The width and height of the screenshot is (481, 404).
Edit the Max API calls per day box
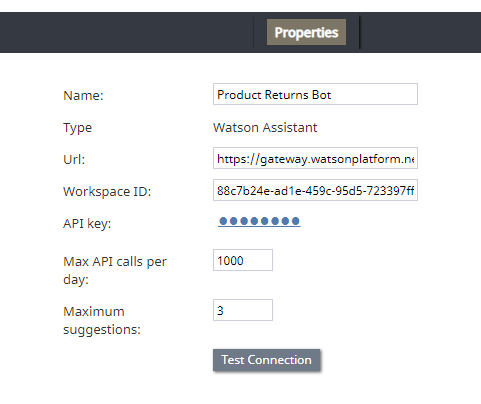243,260
